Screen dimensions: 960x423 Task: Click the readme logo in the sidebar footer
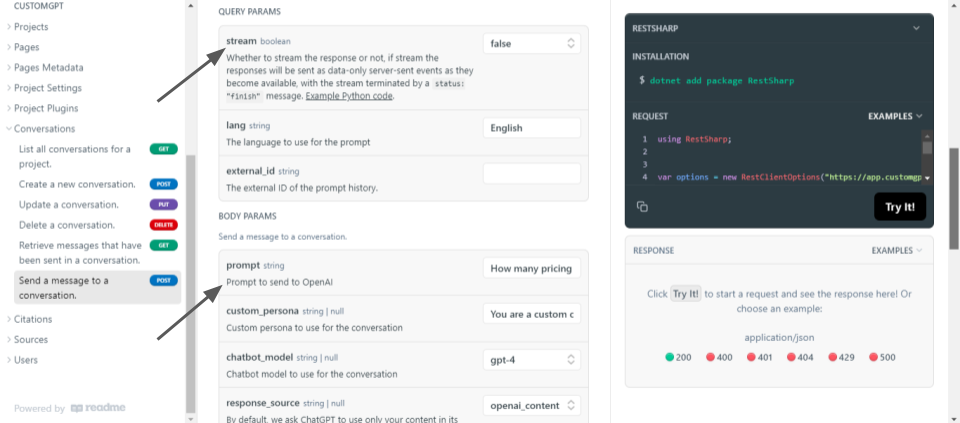click(x=98, y=408)
